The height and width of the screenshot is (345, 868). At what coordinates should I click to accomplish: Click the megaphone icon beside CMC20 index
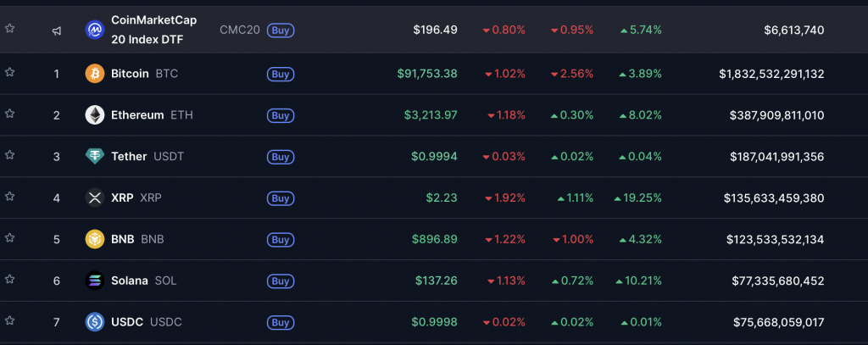click(57, 31)
